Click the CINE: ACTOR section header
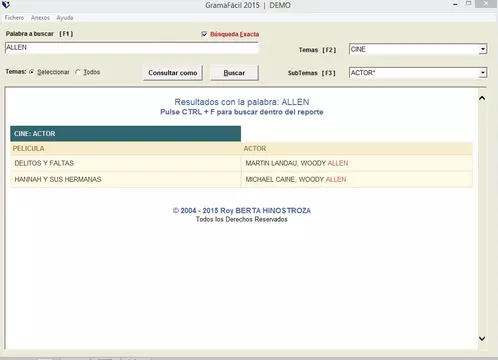This screenshot has width=498, height=360. [x=126, y=134]
